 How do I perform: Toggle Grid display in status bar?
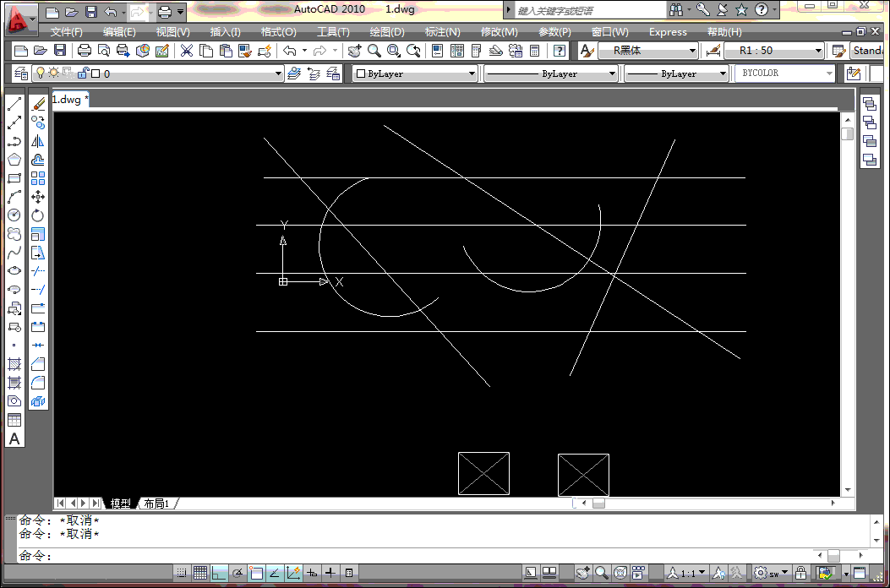[199, 572]
